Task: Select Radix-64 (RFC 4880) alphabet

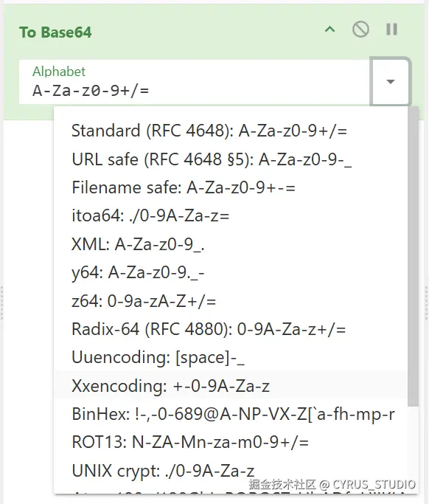Action: (231, 329)
